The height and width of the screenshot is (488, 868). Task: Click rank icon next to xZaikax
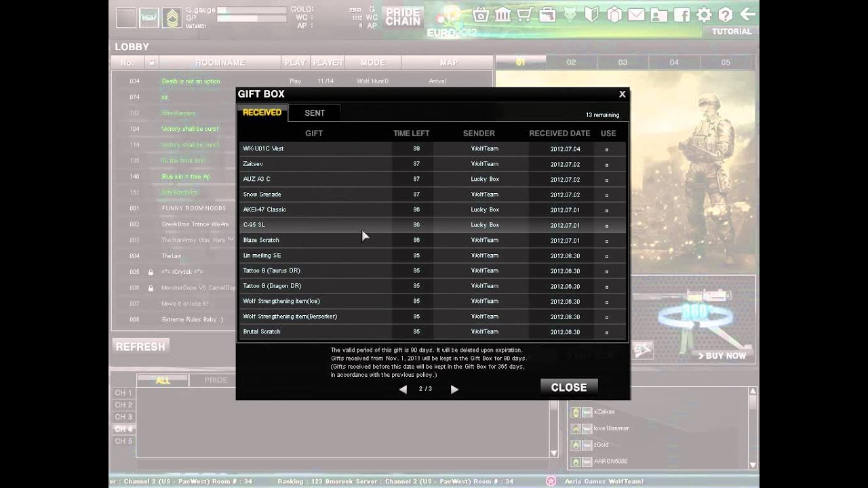pyautogui.click(x=576, y=412)
